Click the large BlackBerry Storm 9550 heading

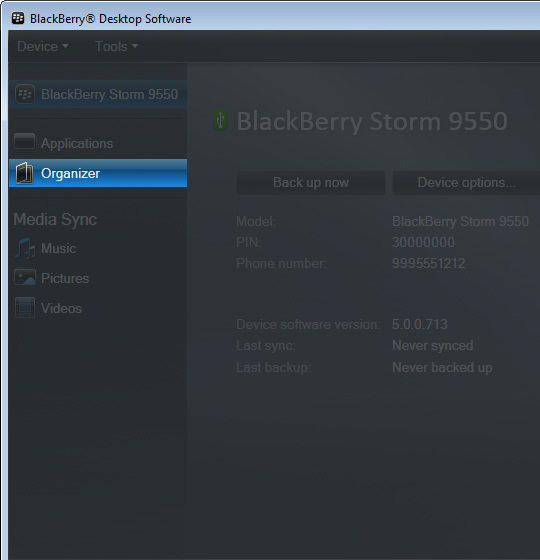click(x=372, y=121)
